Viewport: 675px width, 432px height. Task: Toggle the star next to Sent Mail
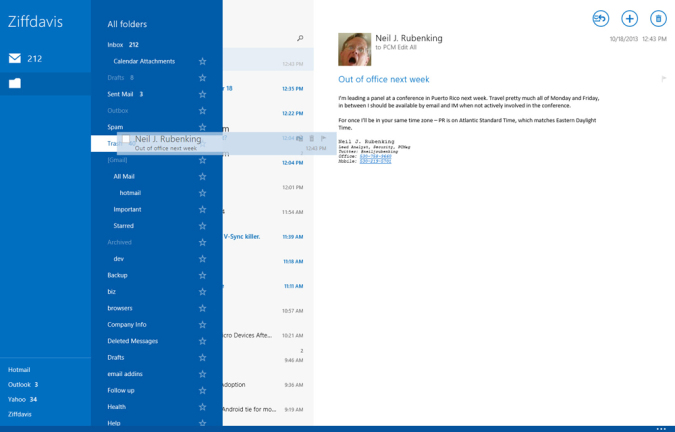coord(202,94)
